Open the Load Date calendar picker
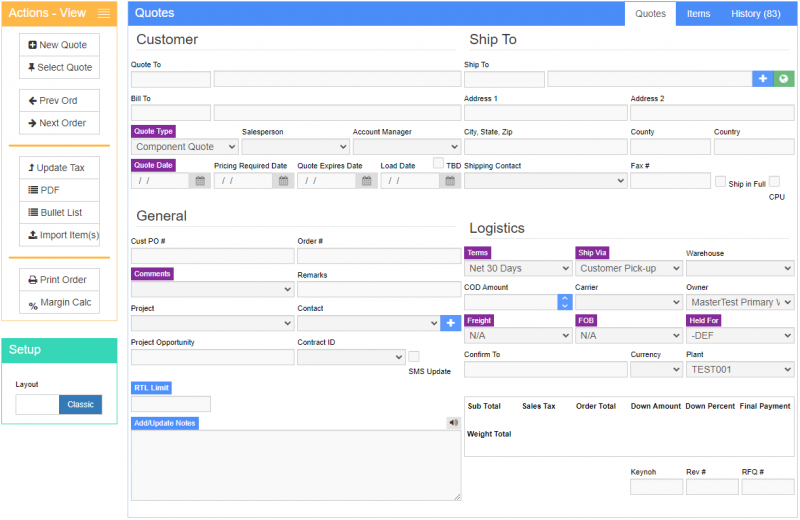 click(x=451, y=181)
